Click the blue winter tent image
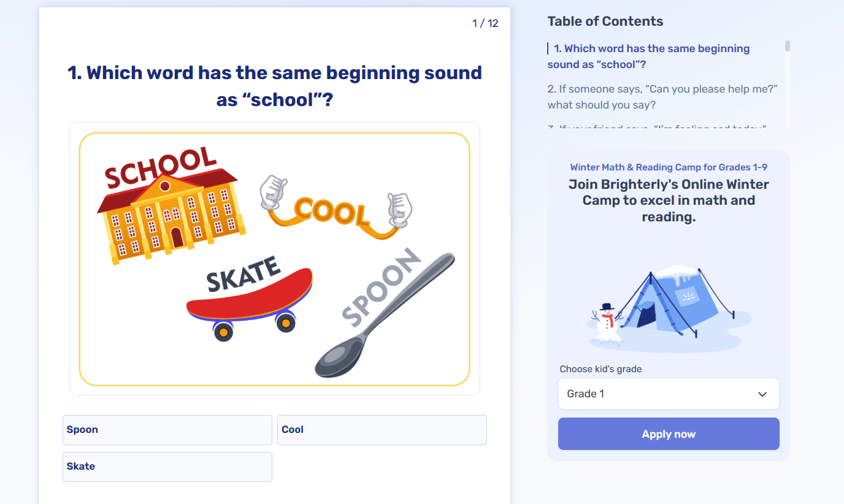Image resolution: width=844 pixels, height=504 pixels. (x=675, y=300)
